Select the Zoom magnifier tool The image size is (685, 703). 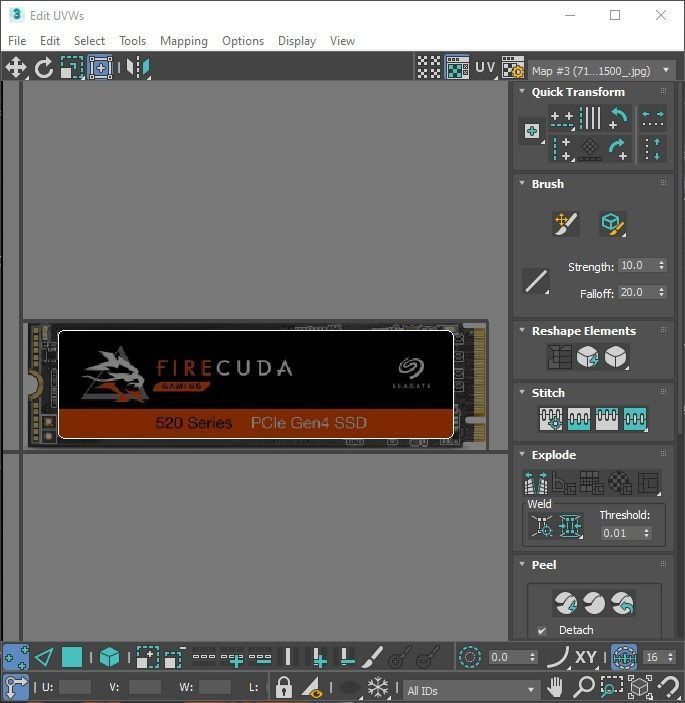click(x=584, y=687)
